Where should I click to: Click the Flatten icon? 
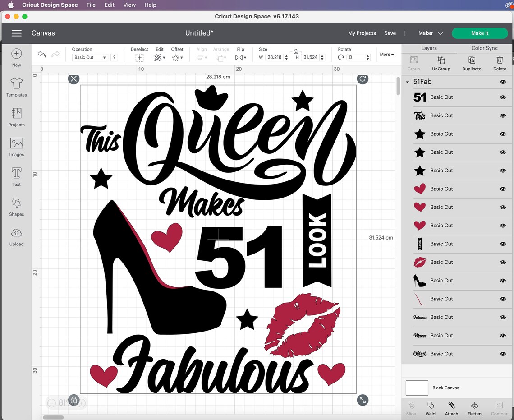click(474, 408)
